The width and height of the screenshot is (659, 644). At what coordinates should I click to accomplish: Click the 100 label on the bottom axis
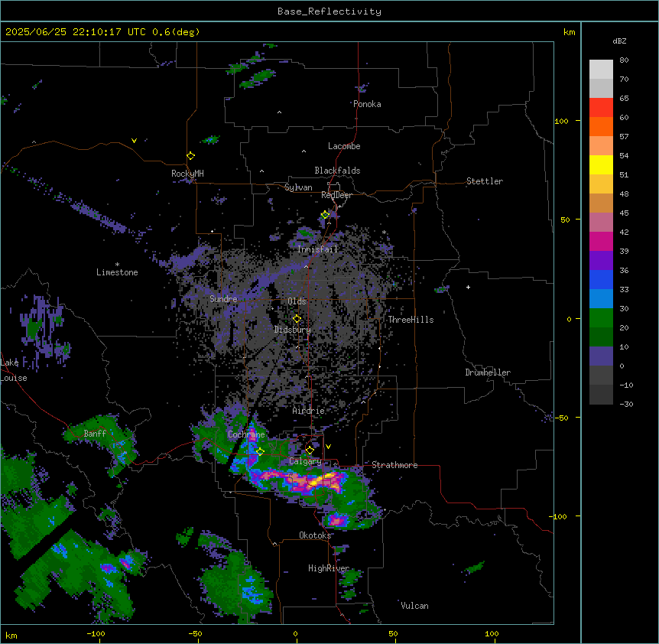[x=492, y=633]
